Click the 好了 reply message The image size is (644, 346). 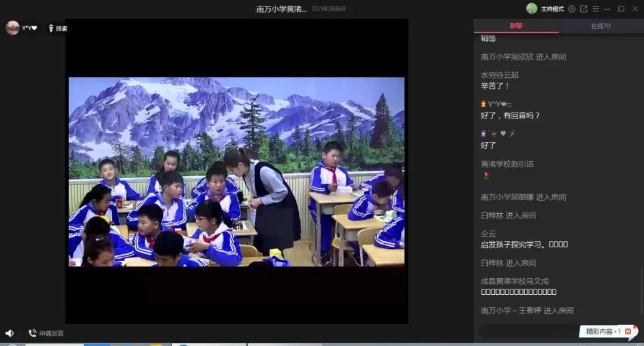coord(488,145)
